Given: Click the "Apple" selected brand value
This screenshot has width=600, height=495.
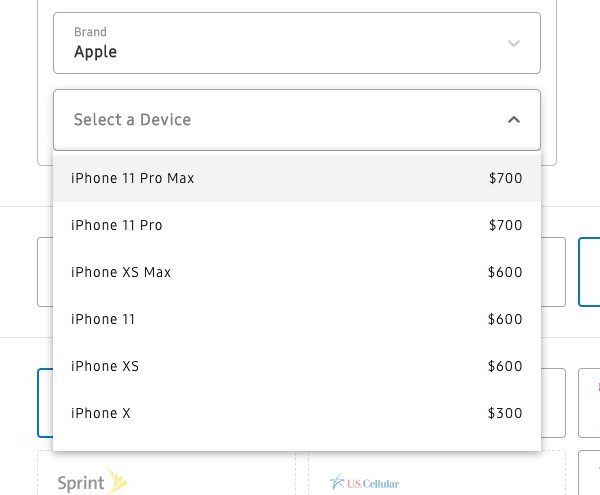Looking at the screenshot, I should coord(95,52).
